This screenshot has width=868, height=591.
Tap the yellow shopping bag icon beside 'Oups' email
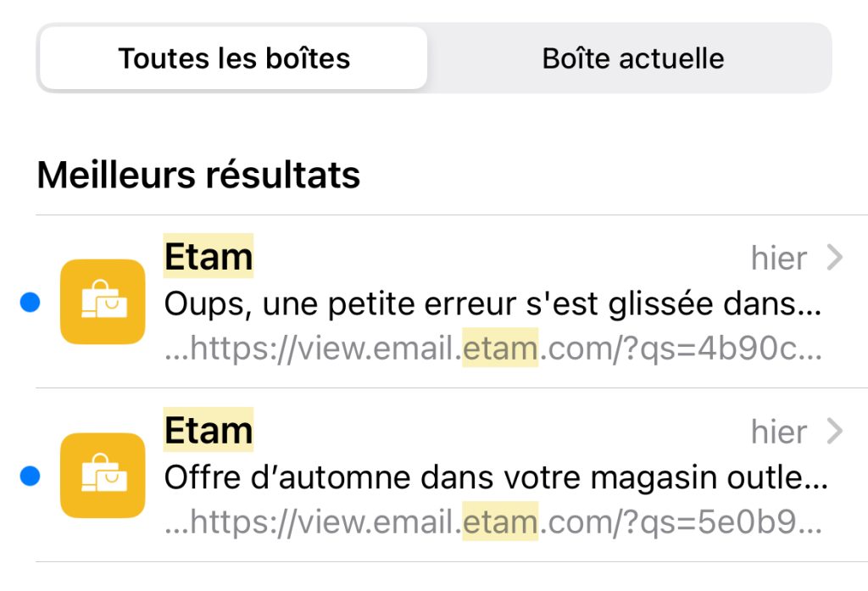click(103, 302)
